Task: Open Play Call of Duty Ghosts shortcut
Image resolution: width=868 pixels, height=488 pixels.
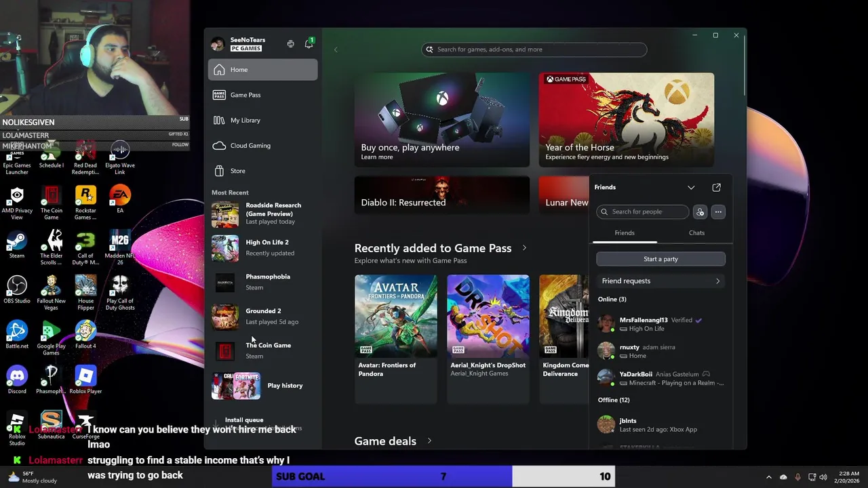Action: pos(120,293)
